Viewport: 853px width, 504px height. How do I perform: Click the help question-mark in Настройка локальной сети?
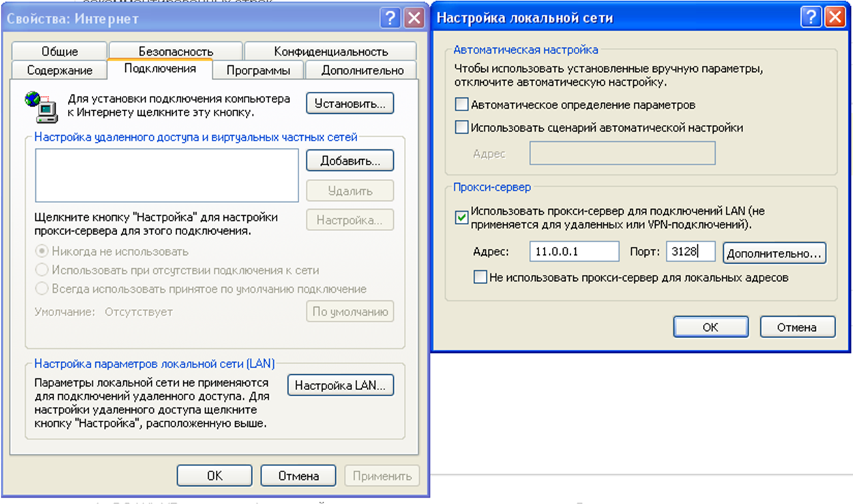coord(811,17)
